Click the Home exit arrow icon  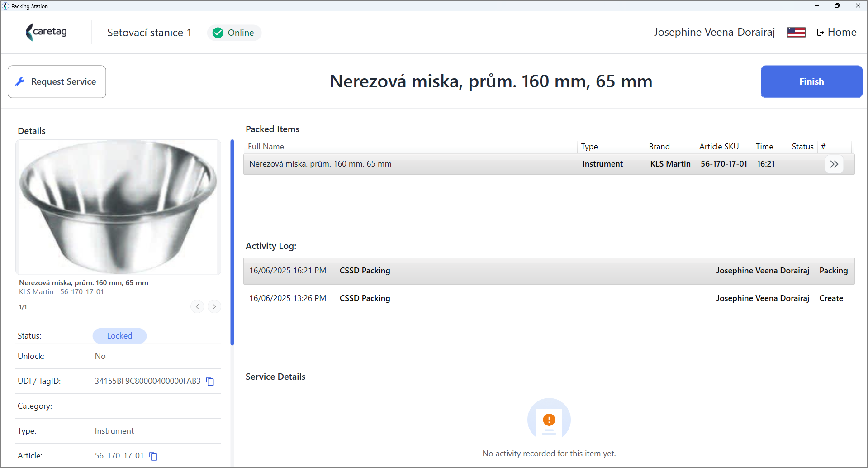(821, 33)
